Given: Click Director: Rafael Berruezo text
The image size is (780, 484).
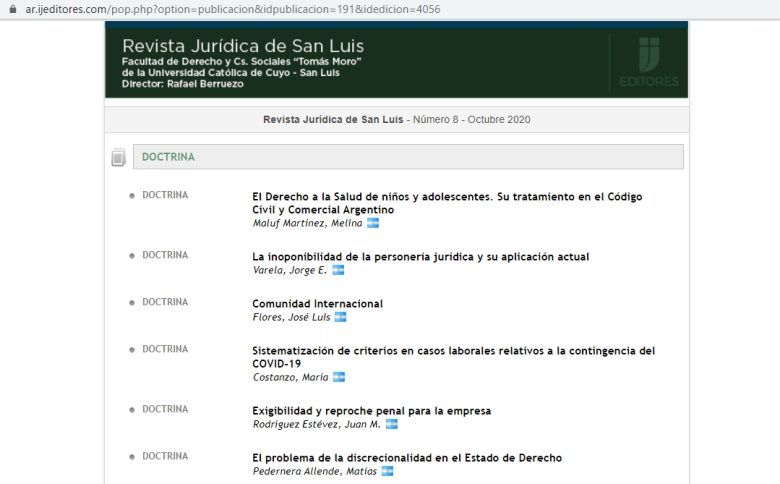Looking at the screenshot, I should pyautogui.click(x=183, y=84).
